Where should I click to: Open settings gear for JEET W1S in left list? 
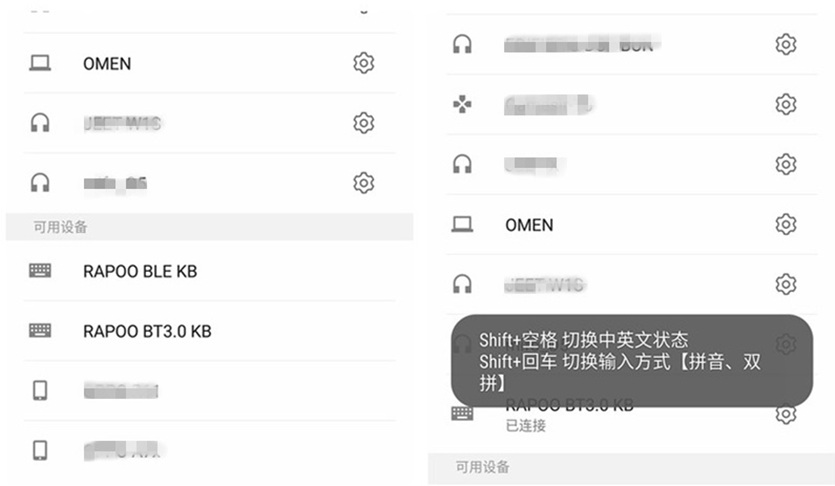[x=364, y=123]
